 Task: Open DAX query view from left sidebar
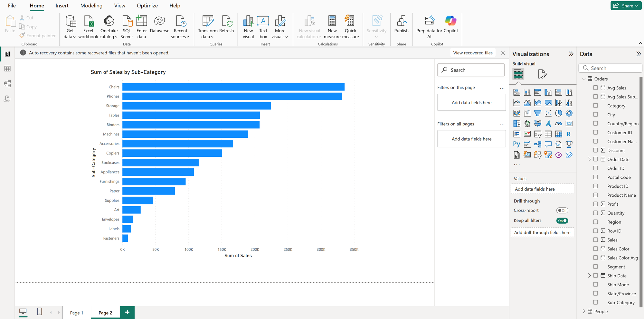[x=7, y=99]
